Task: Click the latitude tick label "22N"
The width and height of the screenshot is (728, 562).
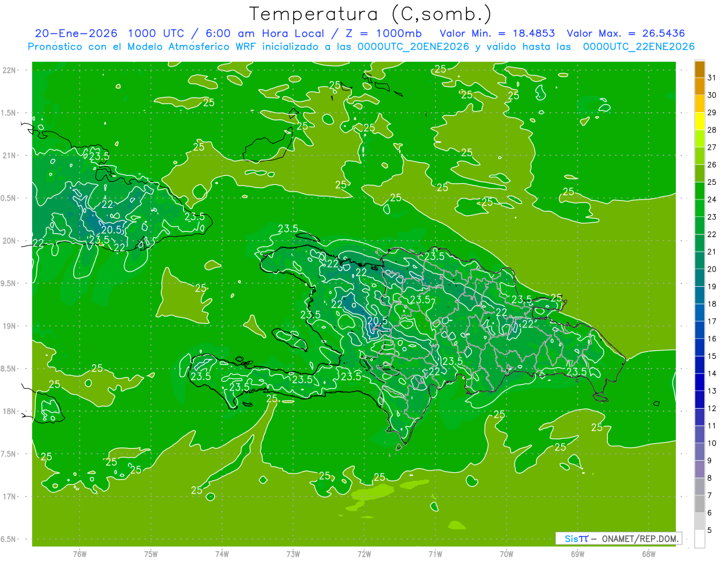Action: click(9, 70)
